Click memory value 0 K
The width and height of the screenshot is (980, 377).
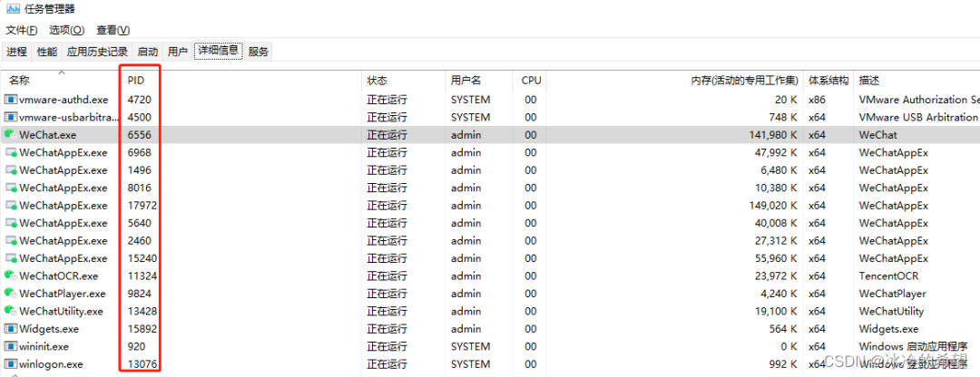click(789, 346)
